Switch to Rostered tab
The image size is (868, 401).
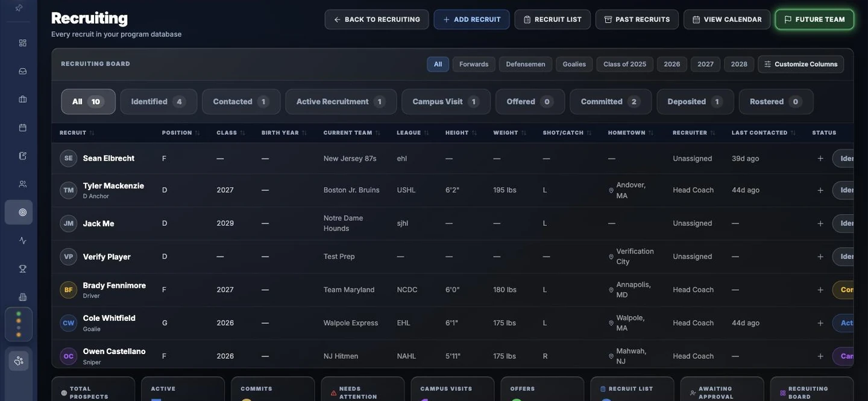776,102
